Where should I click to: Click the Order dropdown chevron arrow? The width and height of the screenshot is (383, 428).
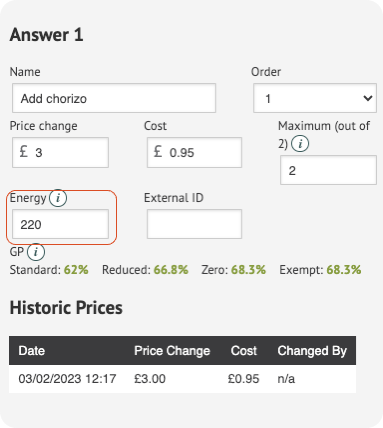[x=368, y=98]
